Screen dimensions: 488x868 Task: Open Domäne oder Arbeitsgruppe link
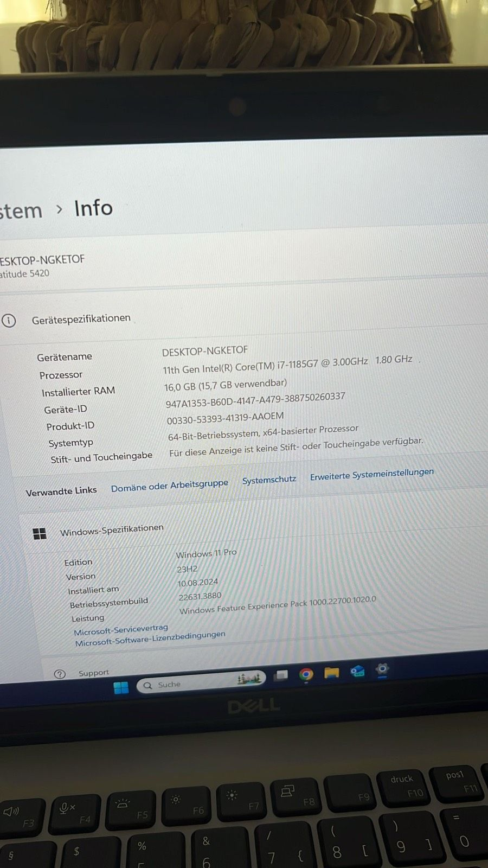(170, 485)
